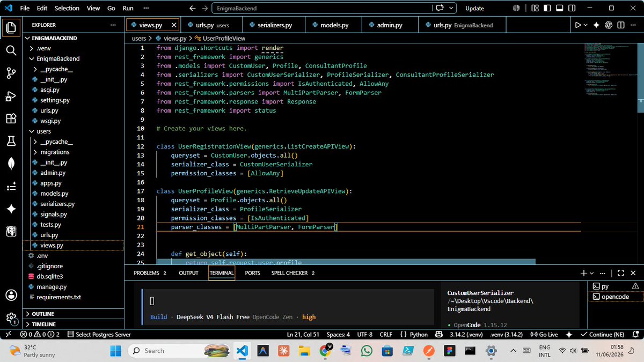Open the Accounts icon in activity bar
Viewport: 644px width, 362px height.
click(11, 295)
